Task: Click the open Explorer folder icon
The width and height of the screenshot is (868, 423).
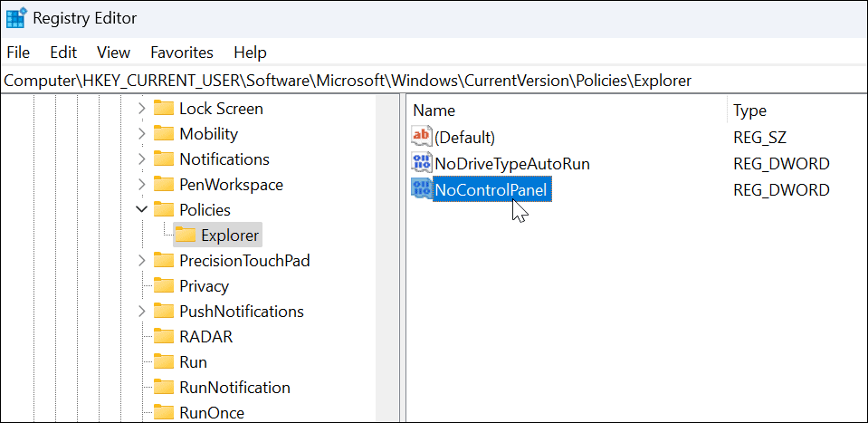Action: [x=186, y=236]
